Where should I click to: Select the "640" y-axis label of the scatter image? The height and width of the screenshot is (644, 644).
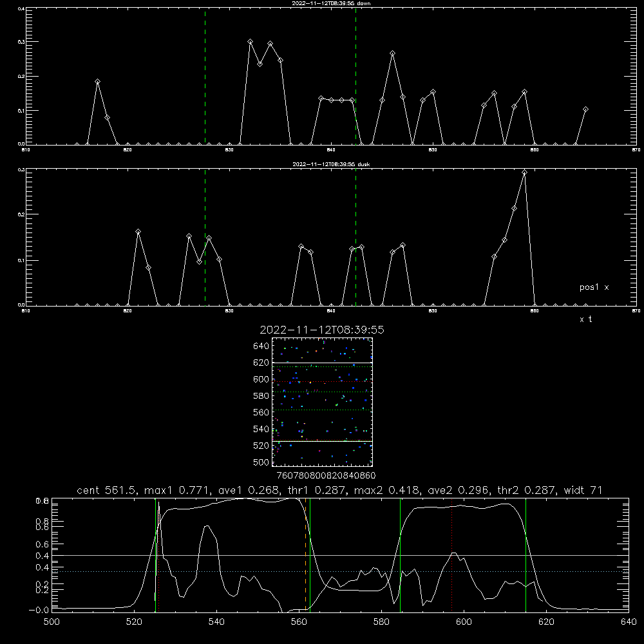coord(261,346)
